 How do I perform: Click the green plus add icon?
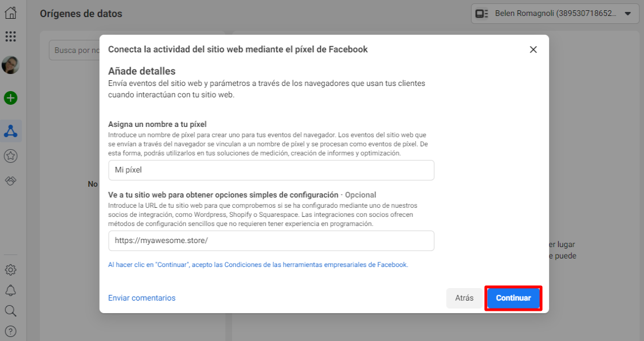pyautogui.click(x=11, y=98)
